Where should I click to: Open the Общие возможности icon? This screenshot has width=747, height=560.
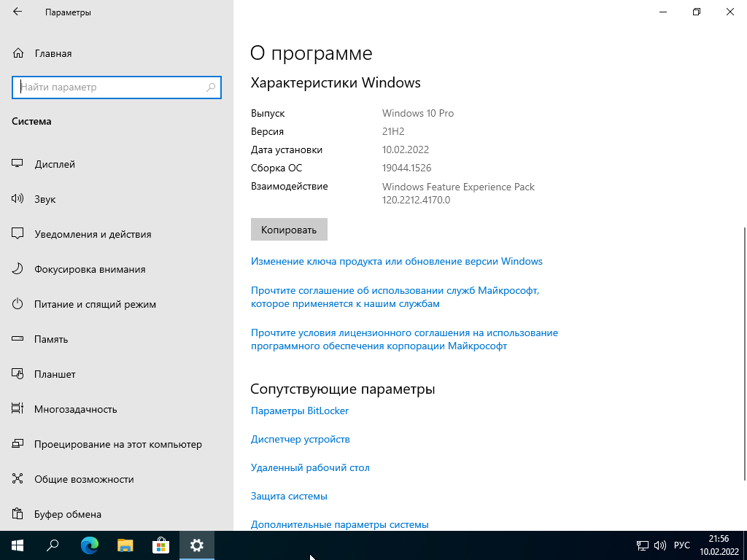pos(18,478)
